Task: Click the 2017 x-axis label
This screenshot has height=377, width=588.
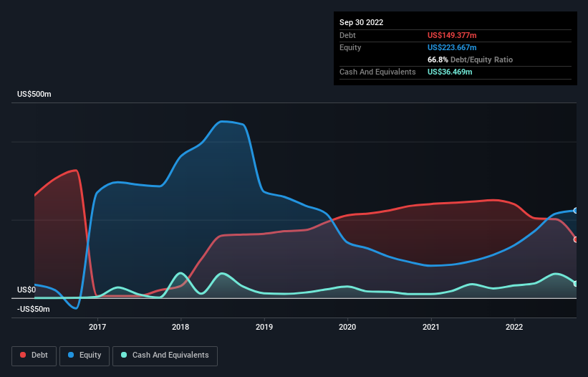Action: click(97, 327)
